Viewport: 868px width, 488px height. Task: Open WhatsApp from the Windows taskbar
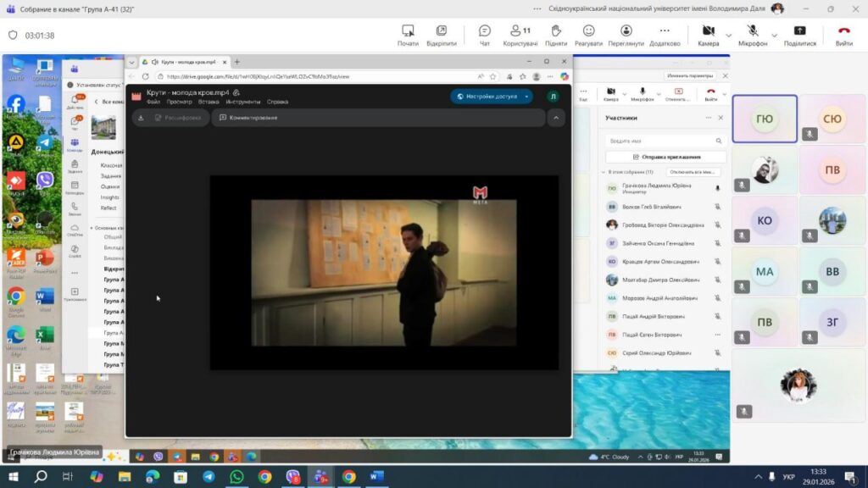tap(236, 477)
